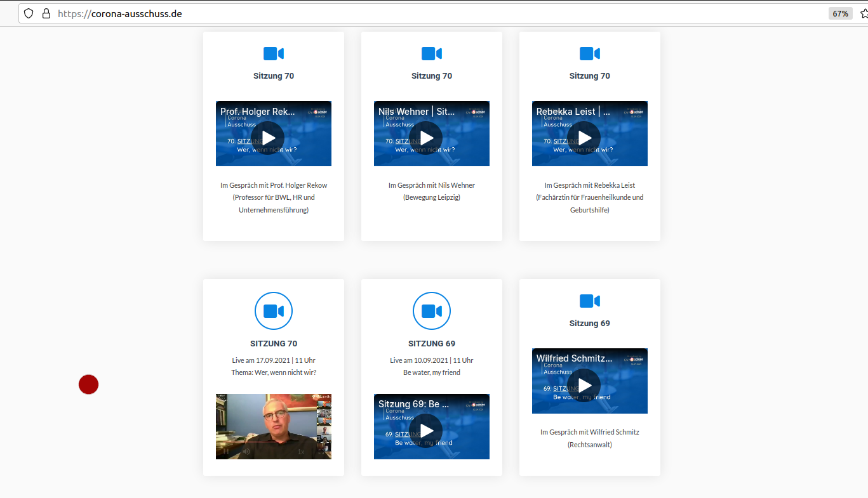
Task: Mute the live video via speaker icon
Action: tap(246, 452)
